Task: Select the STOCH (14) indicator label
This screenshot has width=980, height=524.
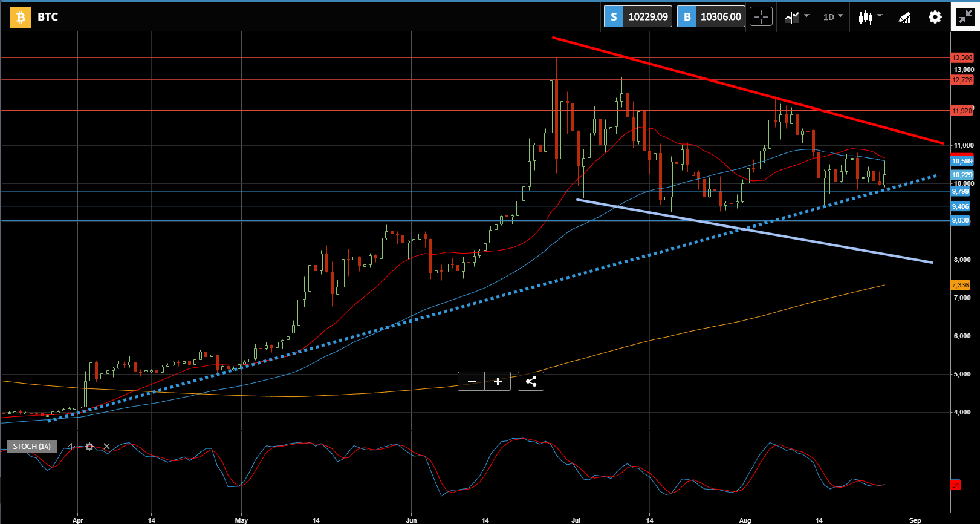Action: (32, 447)
